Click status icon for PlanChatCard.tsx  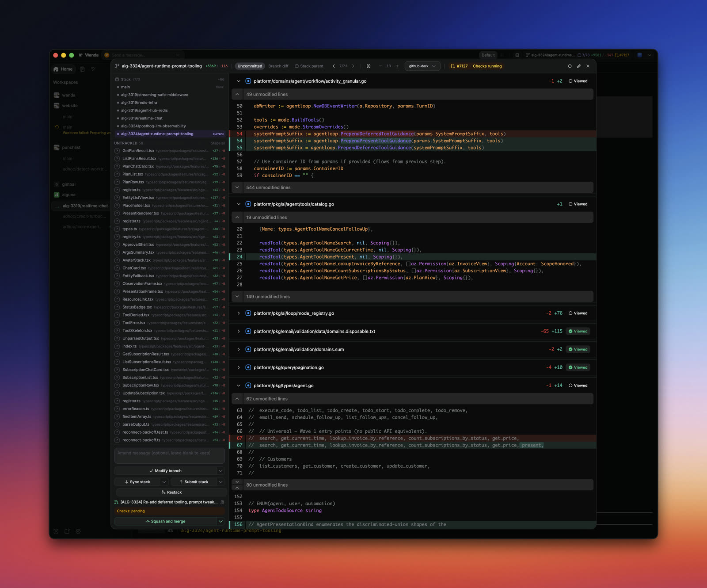point(117,167)
